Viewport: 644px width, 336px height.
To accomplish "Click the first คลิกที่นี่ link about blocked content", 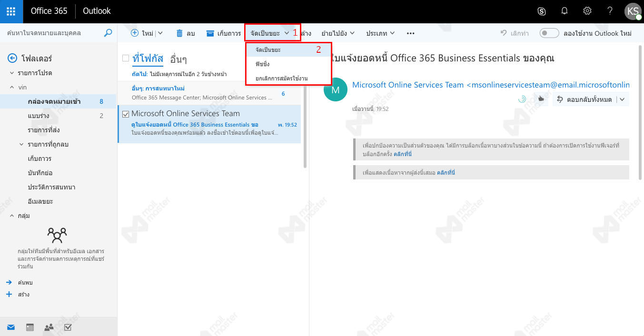I will coord(402,154).
